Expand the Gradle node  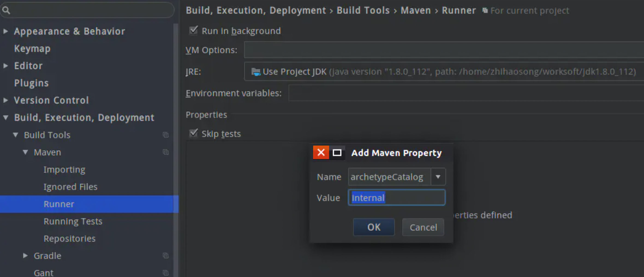coord(25,256)
